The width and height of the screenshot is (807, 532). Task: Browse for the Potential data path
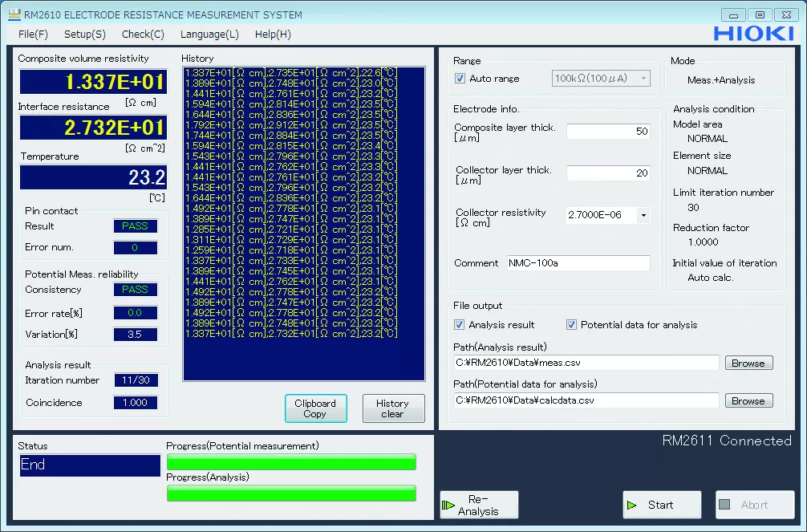pyautogui.click(x=748, y=401)
